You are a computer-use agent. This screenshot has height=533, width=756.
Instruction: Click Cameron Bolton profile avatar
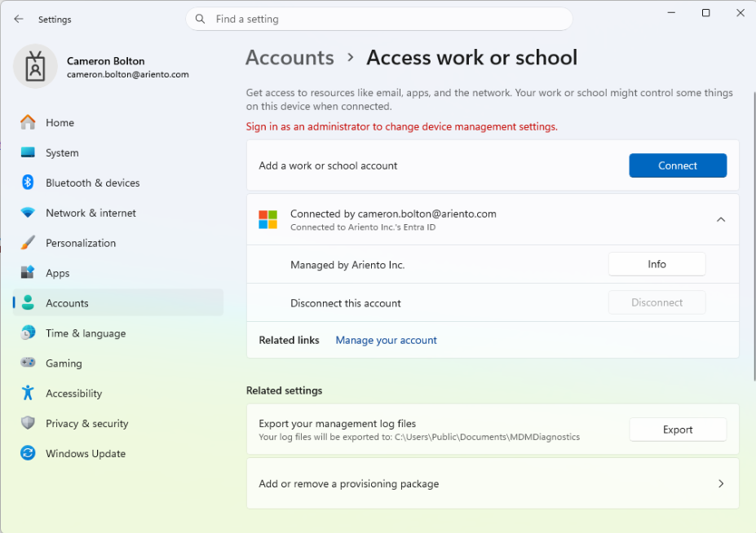(x=35, y=67)
